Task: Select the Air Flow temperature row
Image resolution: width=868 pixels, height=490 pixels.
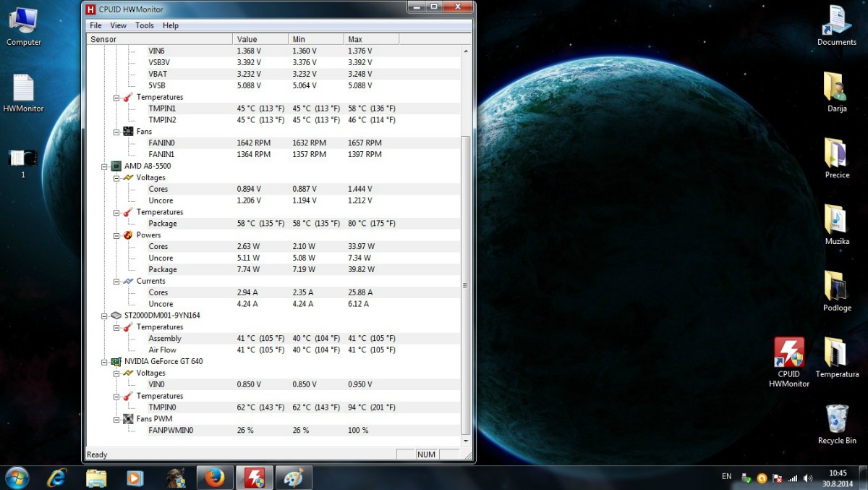Action: point(273,350)
